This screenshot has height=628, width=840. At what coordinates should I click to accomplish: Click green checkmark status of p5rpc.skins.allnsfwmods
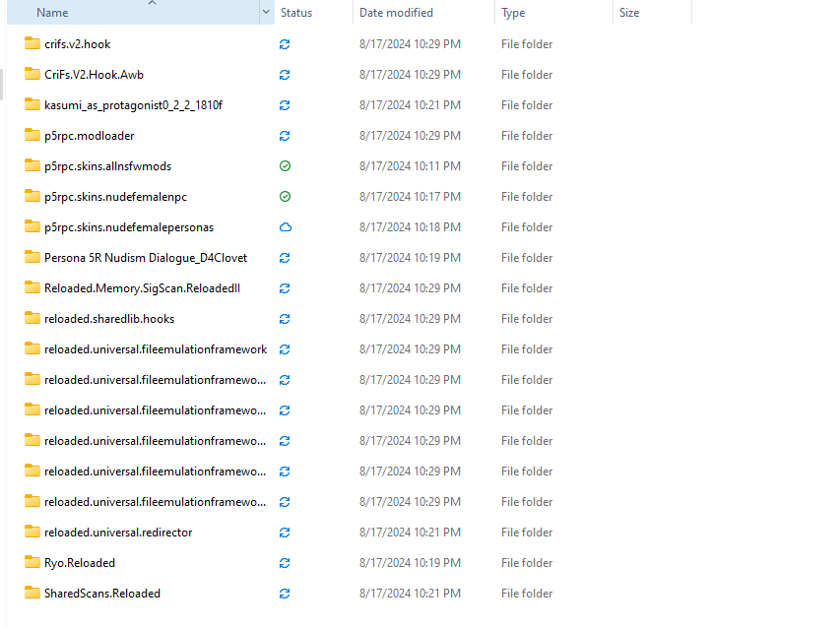click(285, 166)
